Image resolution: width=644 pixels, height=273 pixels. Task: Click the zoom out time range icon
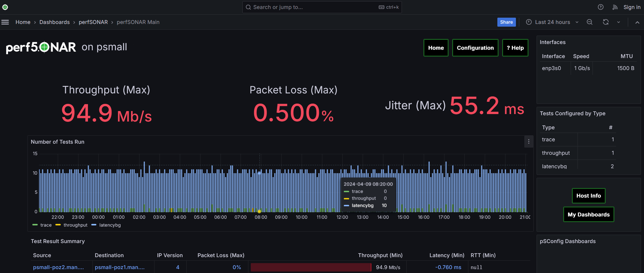pyautogui.click(x=590, y=22)
